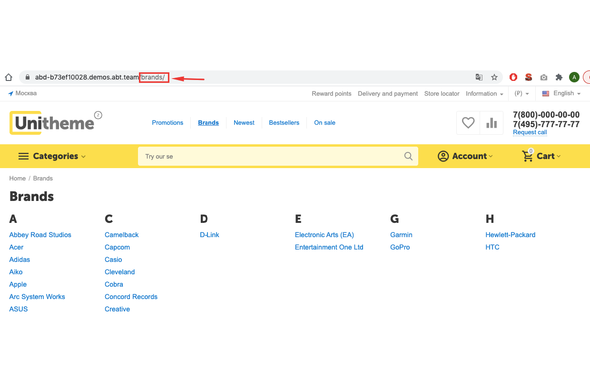590x391 pixels.
Task: Open the GoPro brand link
Action: (x=400, y=247)
